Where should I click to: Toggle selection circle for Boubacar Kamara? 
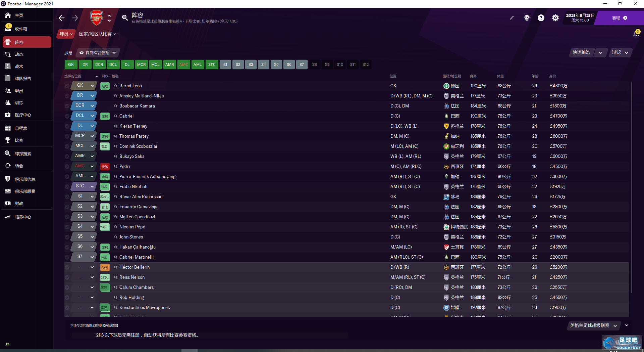point(67,106)
